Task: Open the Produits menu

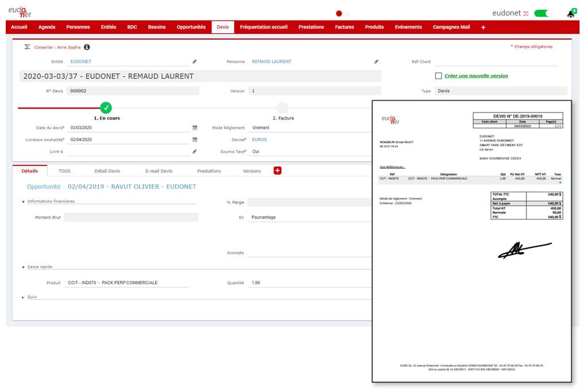Action: click(374, 27)
